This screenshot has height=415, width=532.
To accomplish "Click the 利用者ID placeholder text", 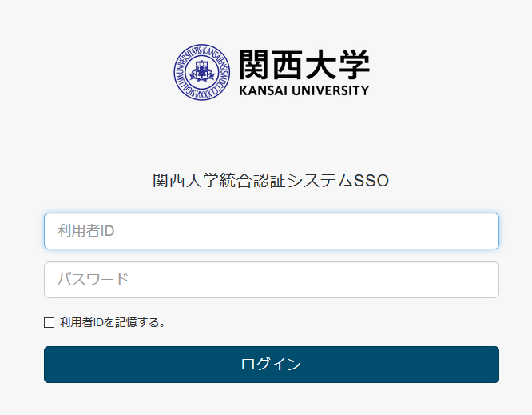I will (x=86, y=231).
